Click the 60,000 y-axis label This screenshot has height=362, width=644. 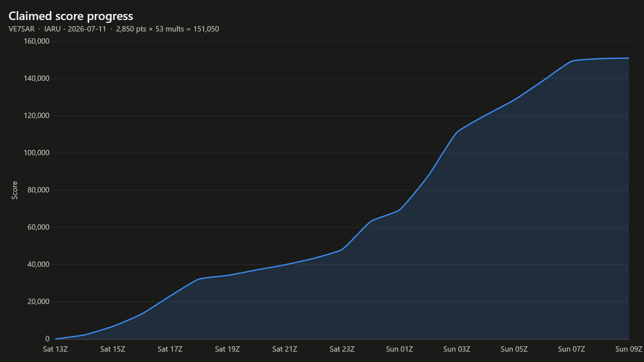(38, 227)
